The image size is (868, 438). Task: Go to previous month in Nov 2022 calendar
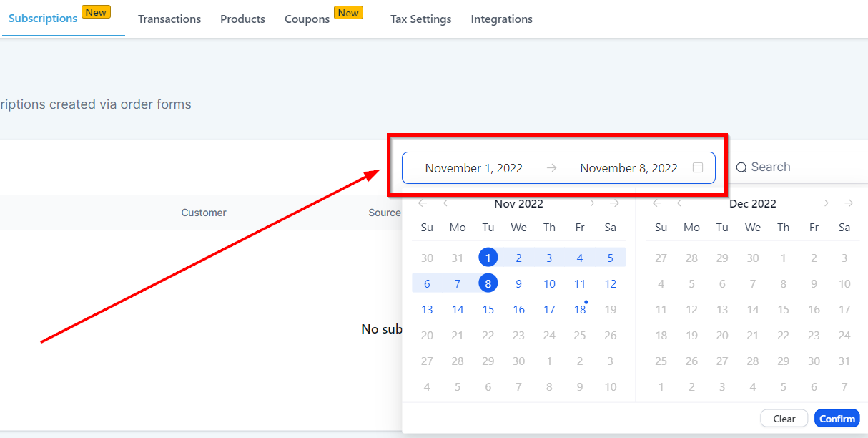[x=445, y=203]
